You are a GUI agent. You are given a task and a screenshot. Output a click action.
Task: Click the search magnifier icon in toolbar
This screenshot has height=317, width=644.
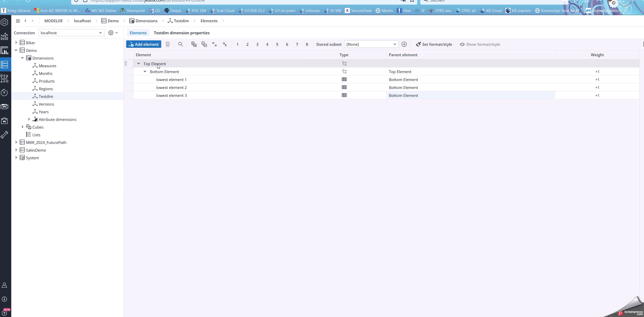pos(180,44)
